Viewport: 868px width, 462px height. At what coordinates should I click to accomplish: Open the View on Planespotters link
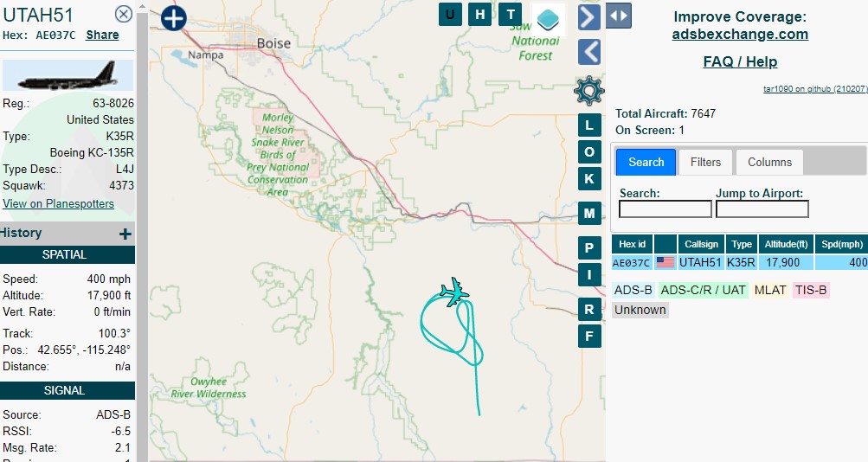[58, 203]
